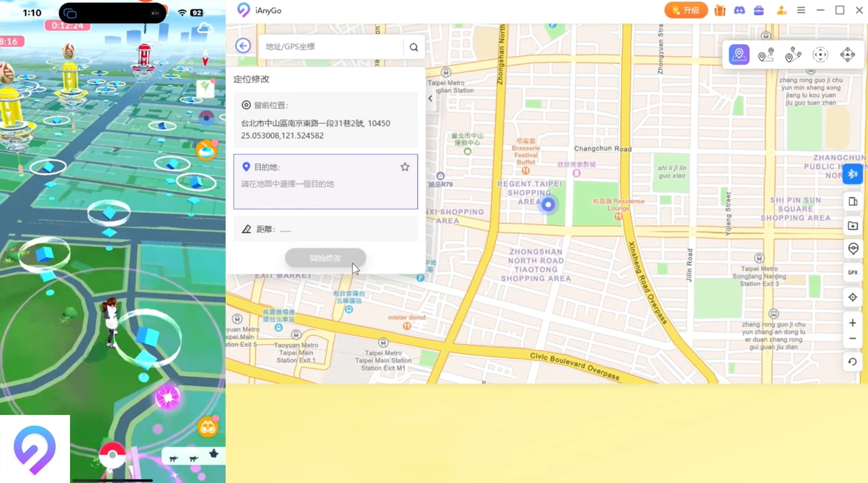Click the search magnifier icon

tap(414, 47)
